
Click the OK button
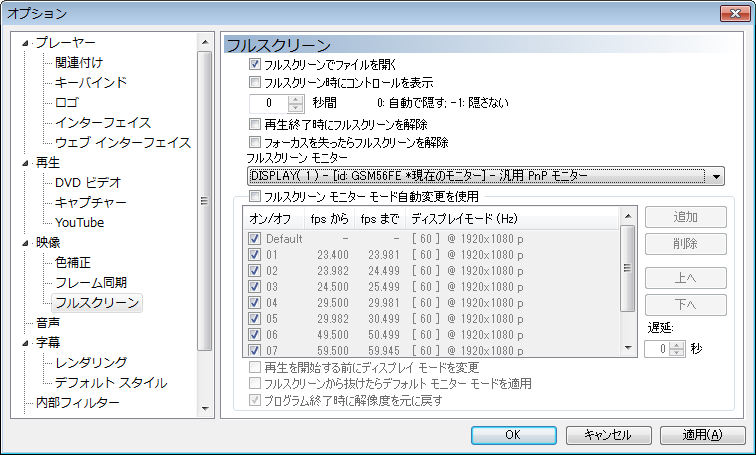click(x=513, y=435)
